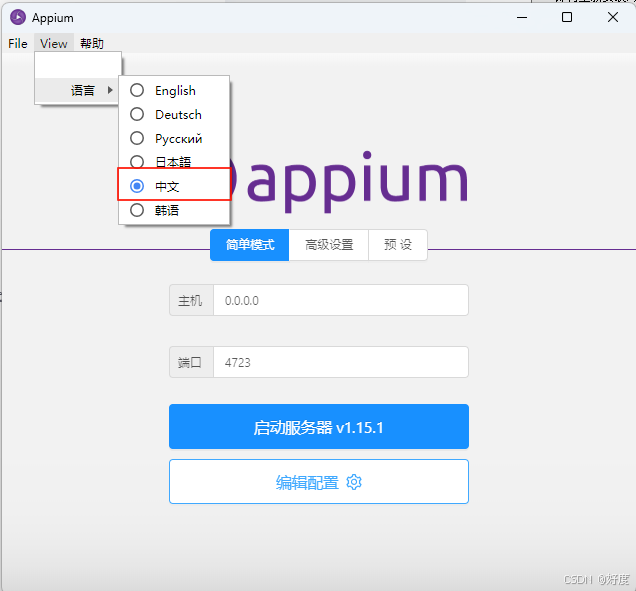Pick 韩语 from the language list
The width and height of the screenshot is (636, 591).
174,210
